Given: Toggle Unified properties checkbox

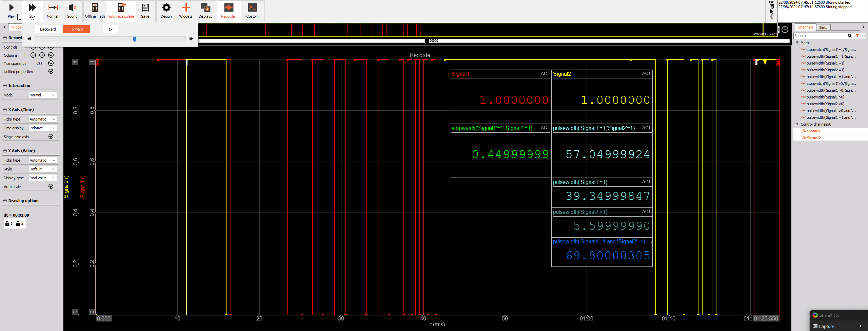Looking at the screenshot, I should (x=51, y=71).
